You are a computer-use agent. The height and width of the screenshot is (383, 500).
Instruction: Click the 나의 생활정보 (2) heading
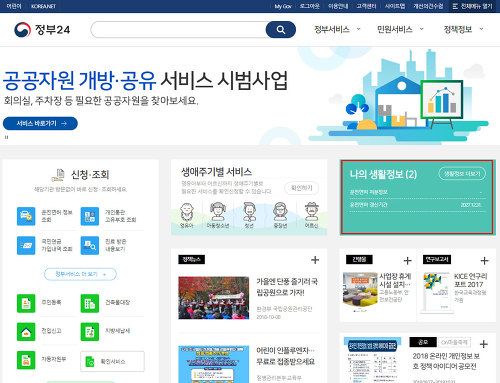383,174
